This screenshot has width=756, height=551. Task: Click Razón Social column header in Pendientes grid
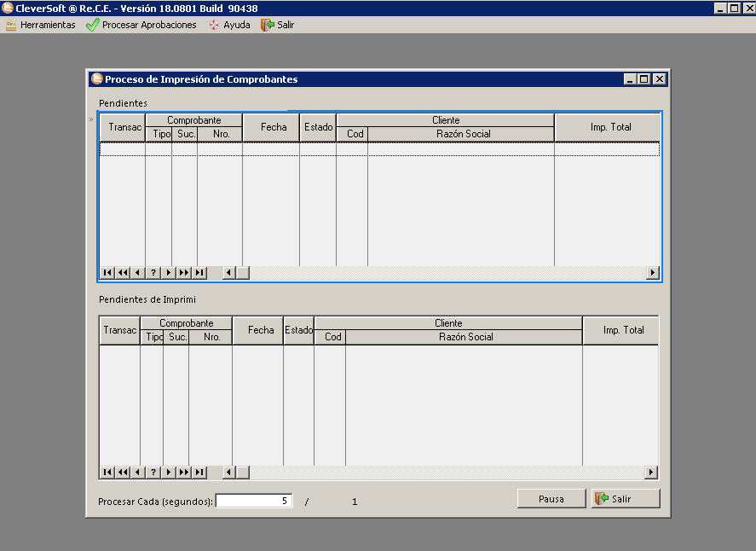pyautogui.click(x=463, y=134)
